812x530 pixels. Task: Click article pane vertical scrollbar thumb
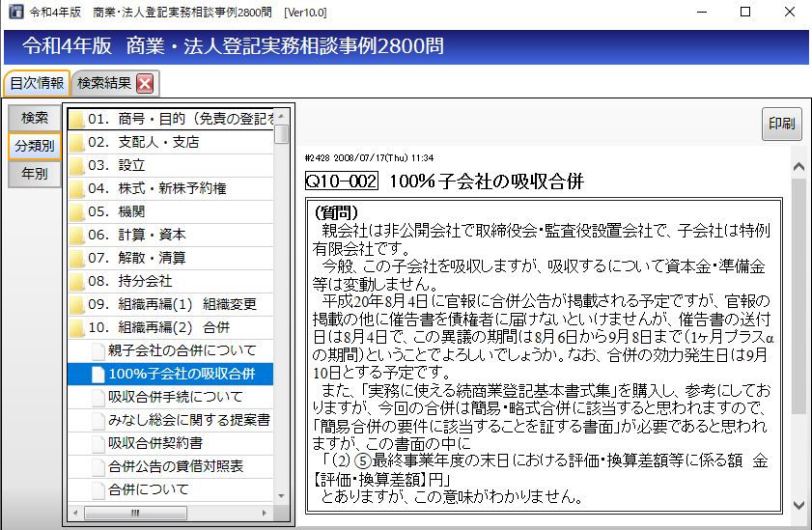(x=799, y=296)
